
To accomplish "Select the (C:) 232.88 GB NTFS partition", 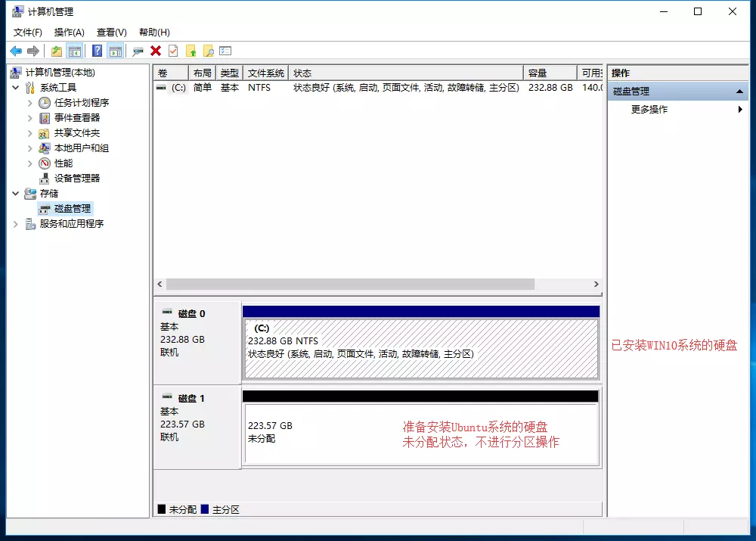I will pos(421,348).
